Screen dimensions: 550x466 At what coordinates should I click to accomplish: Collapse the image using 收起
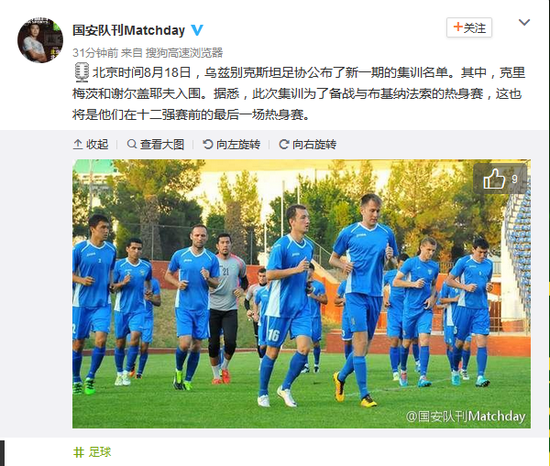(91, 144)
